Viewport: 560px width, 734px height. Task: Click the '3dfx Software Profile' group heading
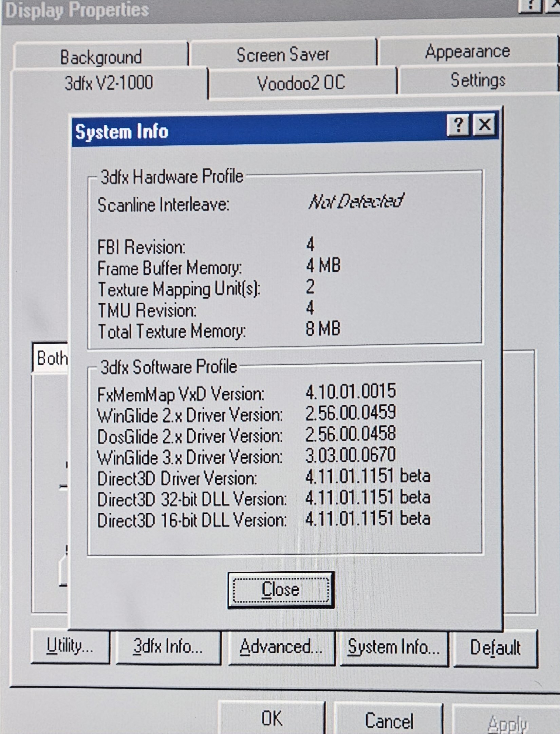point(169,367)
